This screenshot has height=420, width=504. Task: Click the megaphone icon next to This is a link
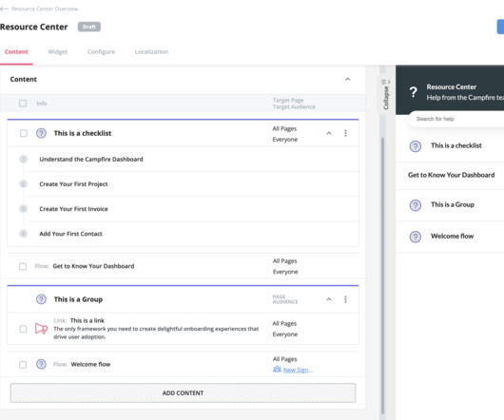[41, 329]
